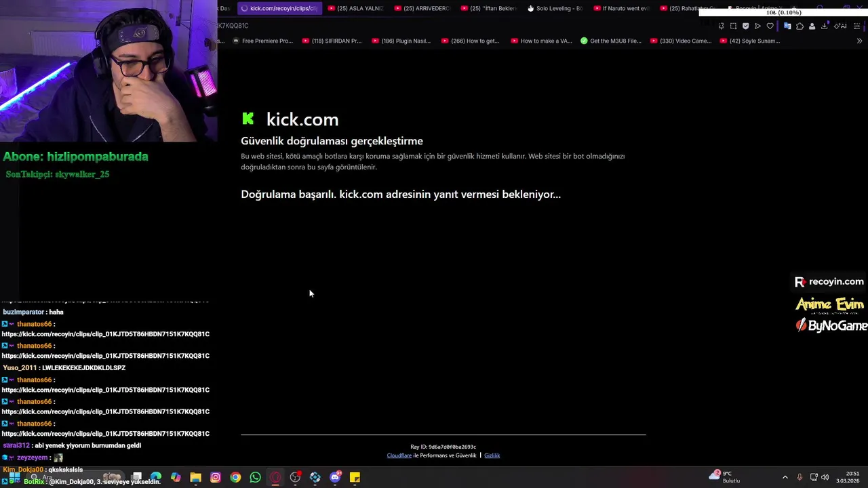The image size is (868, 488).
Task: Open the network icon in the system tray
Action: pyautogui.click(x=814, y=477)
